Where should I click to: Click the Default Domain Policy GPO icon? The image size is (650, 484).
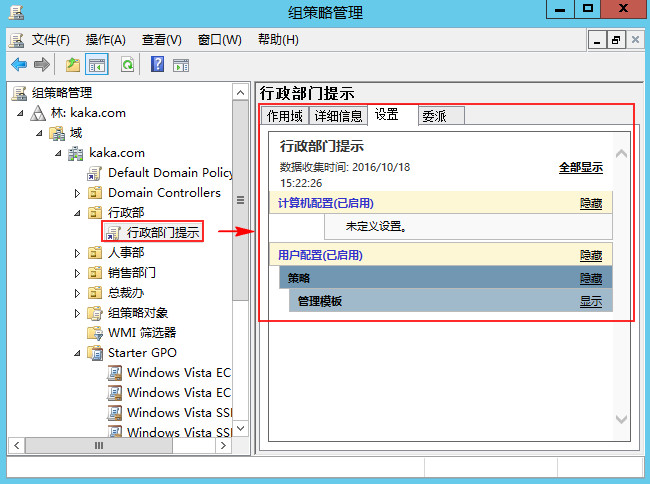[x=95, y=173]
